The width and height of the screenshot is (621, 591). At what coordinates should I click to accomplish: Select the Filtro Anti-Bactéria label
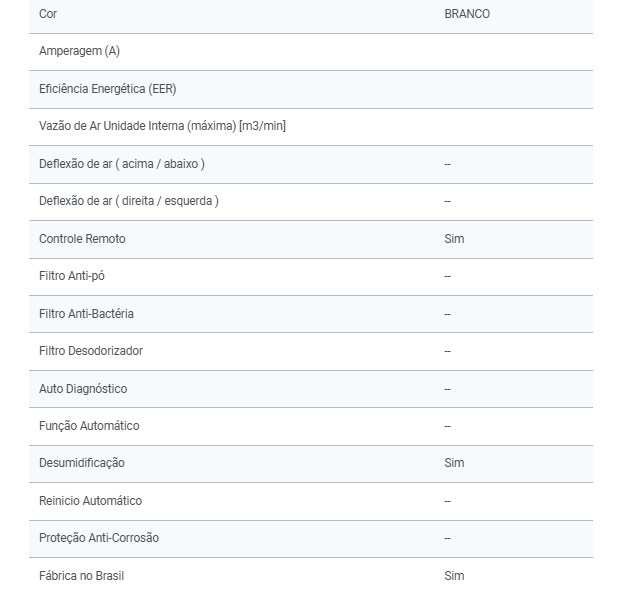pos(86,314)
